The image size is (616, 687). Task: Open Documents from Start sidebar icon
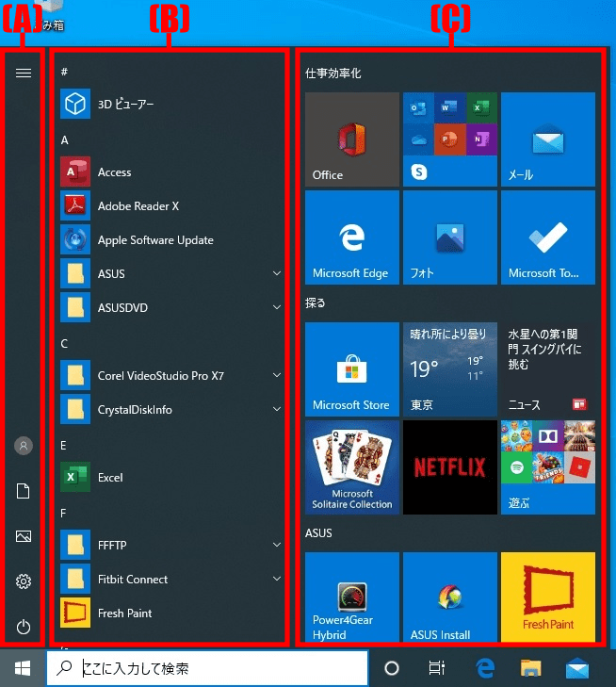24,491
